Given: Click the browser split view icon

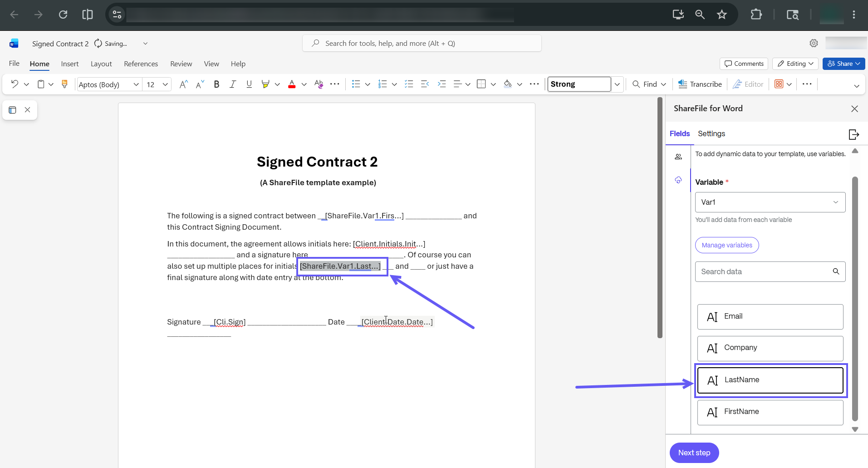Looking at the screenshot, I should (88, 15).
